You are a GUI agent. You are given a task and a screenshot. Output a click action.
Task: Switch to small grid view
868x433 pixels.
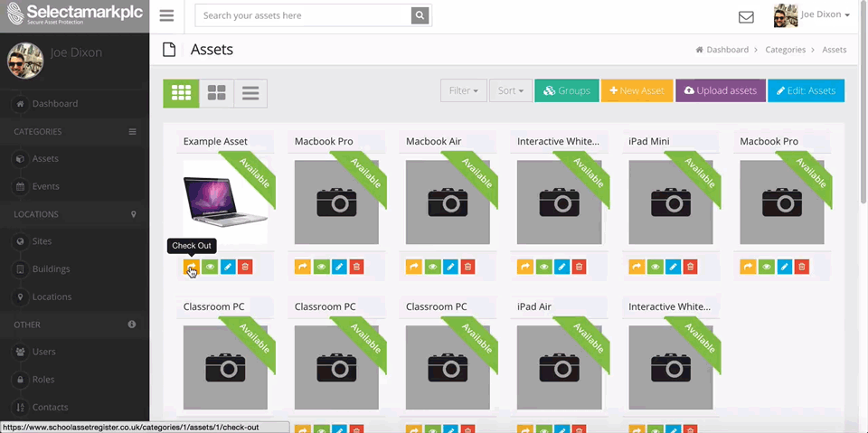181,93
